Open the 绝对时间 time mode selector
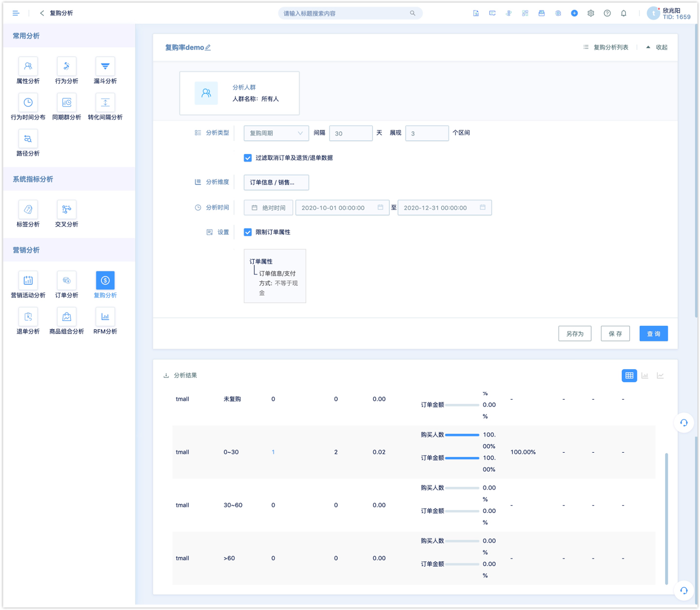The height and width of the screenshot is (610, 700). [268, 208]
